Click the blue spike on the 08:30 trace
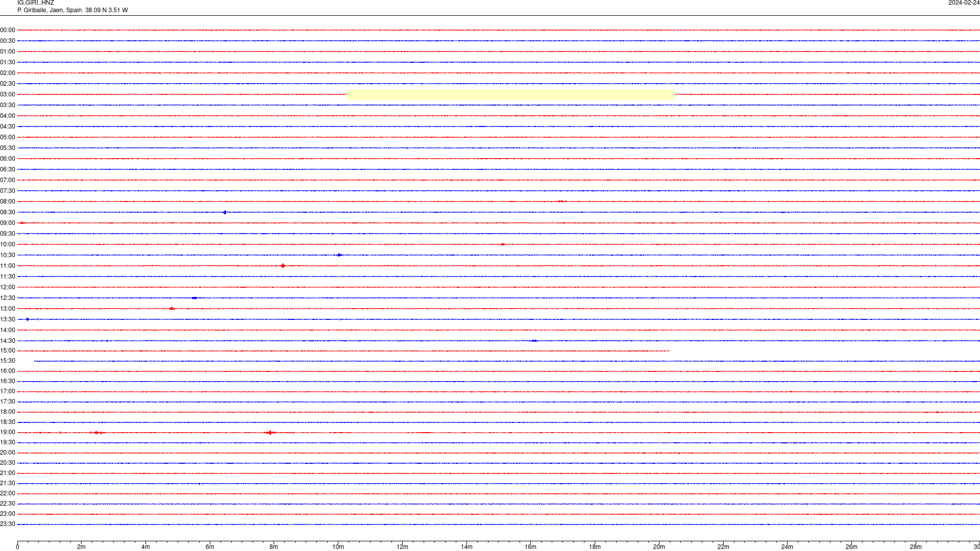The image size is (980, 551). point(225,212)
